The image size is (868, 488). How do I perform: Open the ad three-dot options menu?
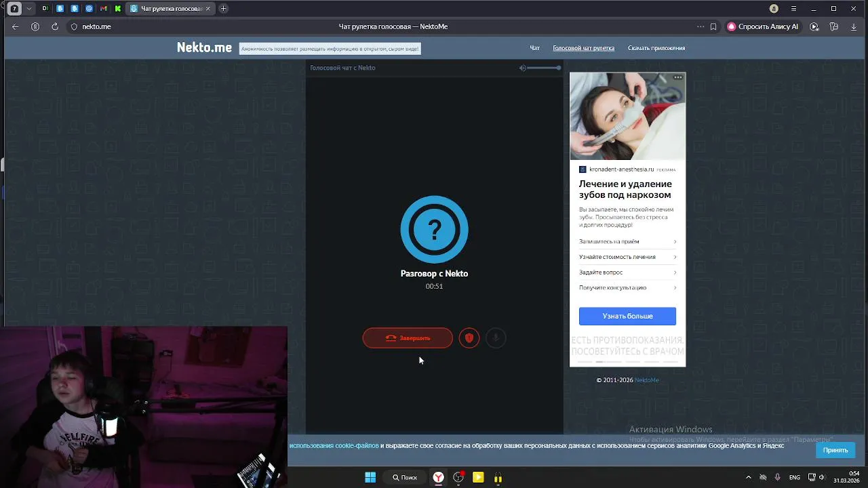[677, 77]
